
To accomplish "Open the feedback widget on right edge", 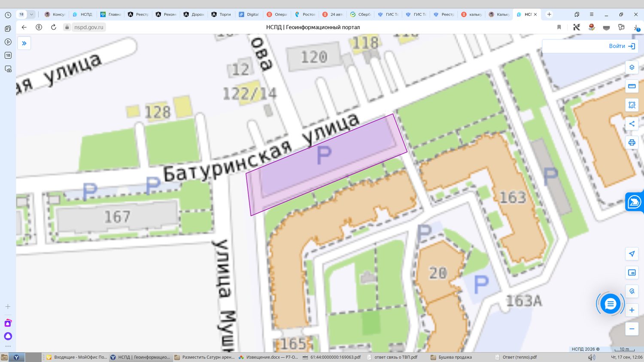I will tap(635, 202).
